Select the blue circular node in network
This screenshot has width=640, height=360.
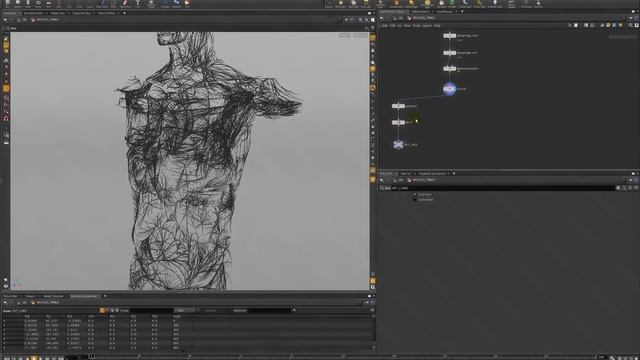[x=449, y=89]
